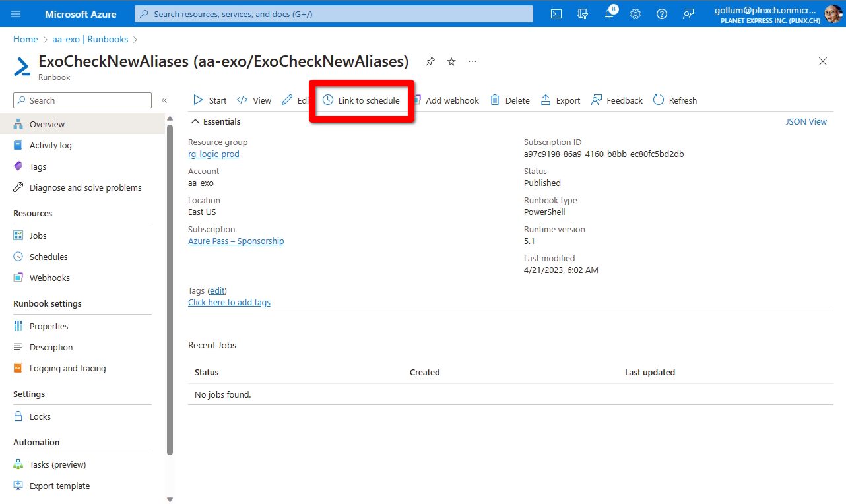Image resolution: width=846 pixels, height=504 pixels.
Task: Pin the runbook with the pin icon
Action: coord(430,61)
